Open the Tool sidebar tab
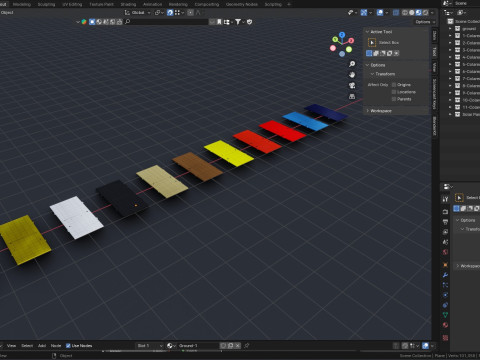Image resolution: width=480 pixels, height=360 pixels. point(434,51)
